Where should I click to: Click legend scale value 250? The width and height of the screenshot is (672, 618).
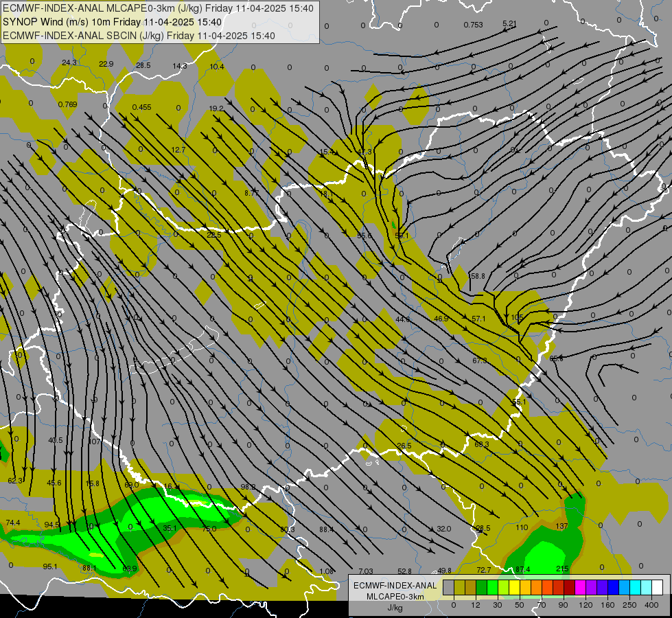(x=629, y=605)
